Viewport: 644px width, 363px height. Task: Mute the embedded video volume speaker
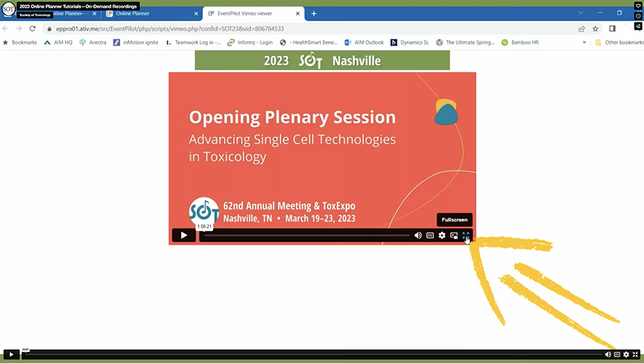(418, 235)
